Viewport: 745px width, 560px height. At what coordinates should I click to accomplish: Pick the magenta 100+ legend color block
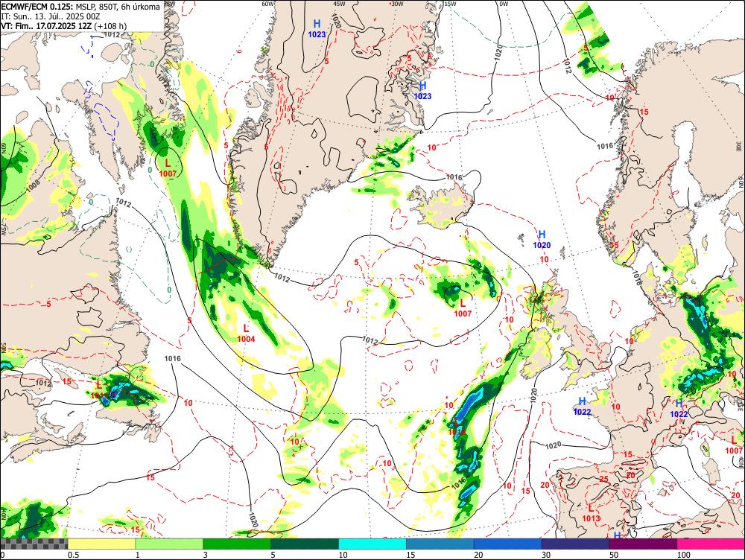coord(711,544)
